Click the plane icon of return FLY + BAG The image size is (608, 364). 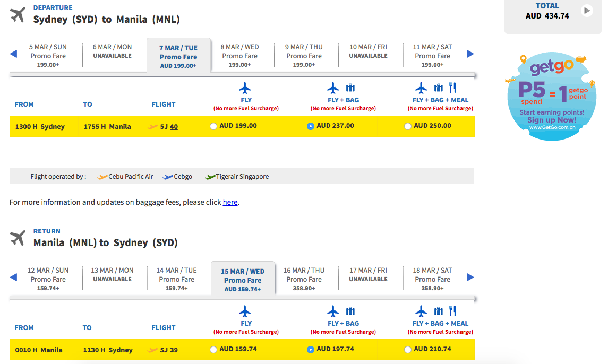pyautogui.click(x=333, y=311)
